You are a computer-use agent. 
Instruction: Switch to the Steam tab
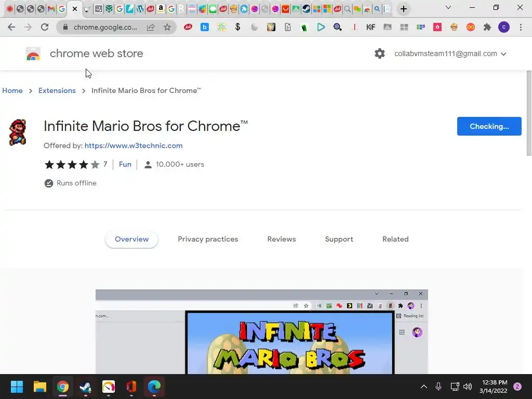(x=307, y=9)
